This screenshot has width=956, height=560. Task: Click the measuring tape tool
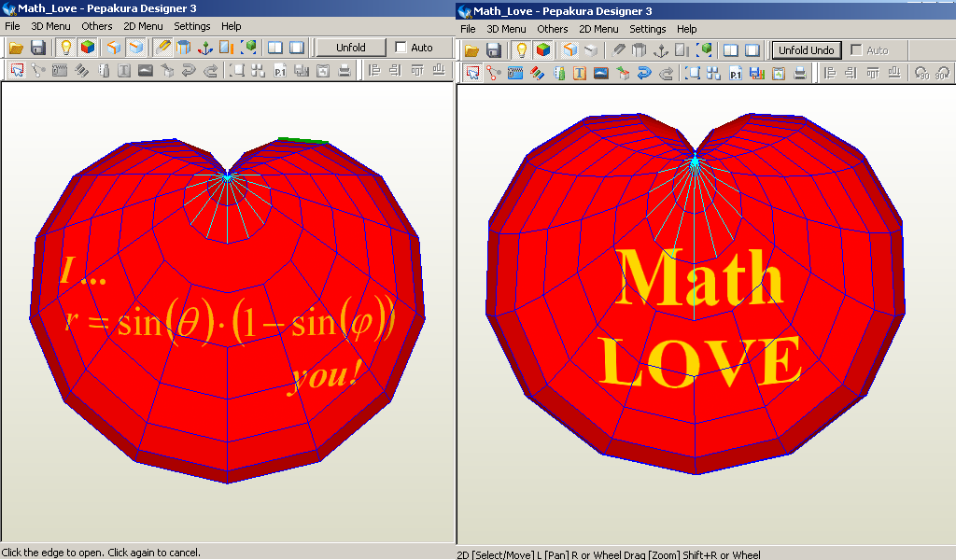57,70
